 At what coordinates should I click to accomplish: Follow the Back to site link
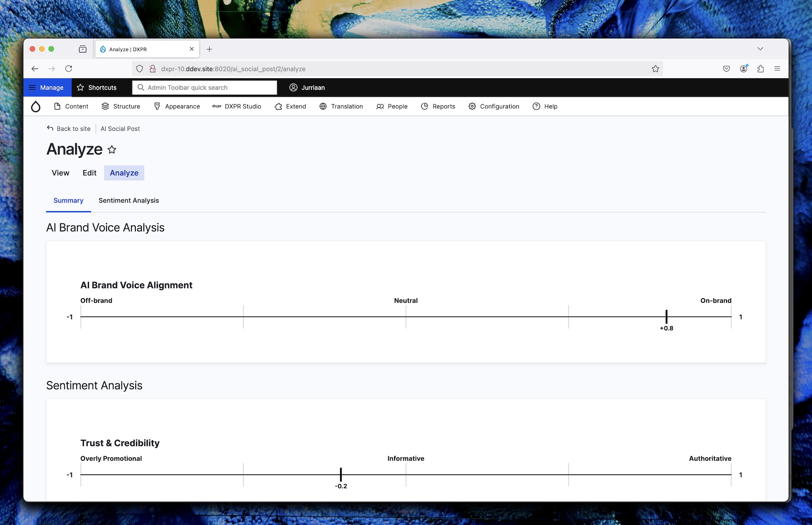[69, 129]
